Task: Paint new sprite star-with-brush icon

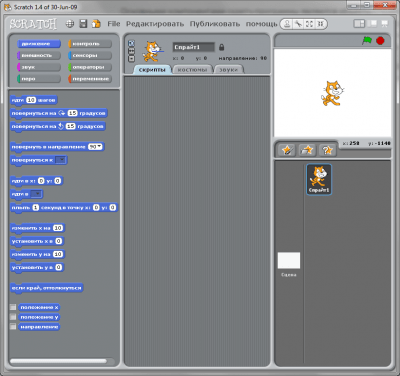Action: click(x=287, y=150)
